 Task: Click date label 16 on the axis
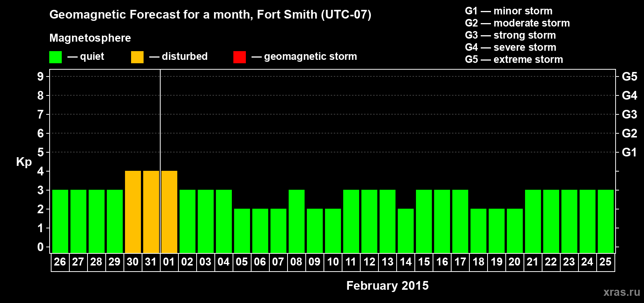click(x=442, y=262)
